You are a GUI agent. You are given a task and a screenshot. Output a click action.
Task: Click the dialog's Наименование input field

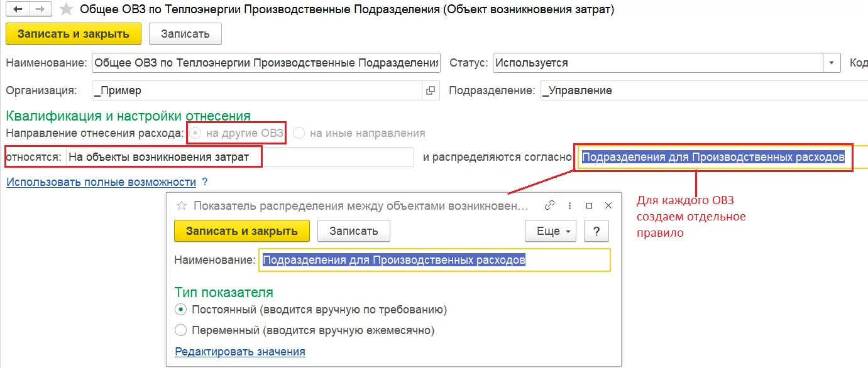coord(434,260)
